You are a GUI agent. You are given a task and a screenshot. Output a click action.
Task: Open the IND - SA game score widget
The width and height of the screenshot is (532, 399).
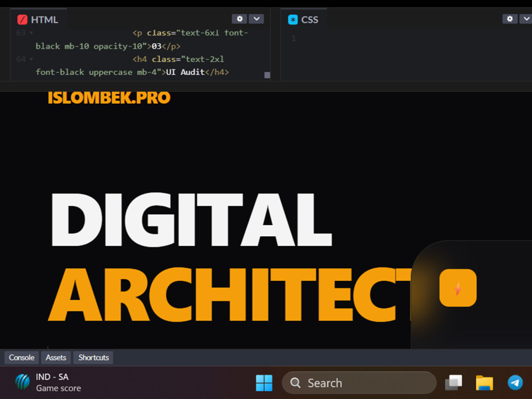point(48,383)
